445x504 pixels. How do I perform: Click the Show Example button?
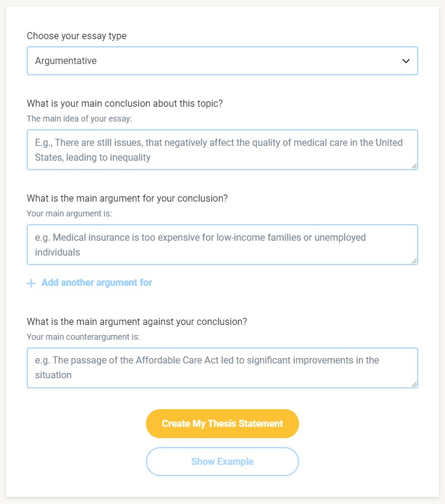[x=223, y=461]
